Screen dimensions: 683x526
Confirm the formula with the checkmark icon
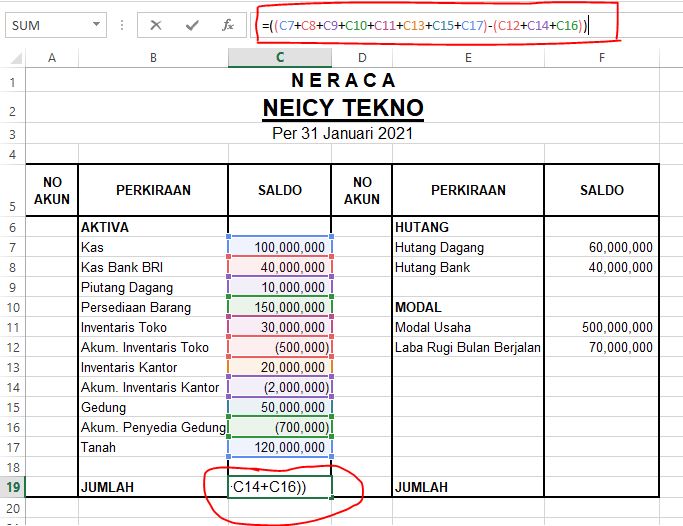click(x=192, y=25)
